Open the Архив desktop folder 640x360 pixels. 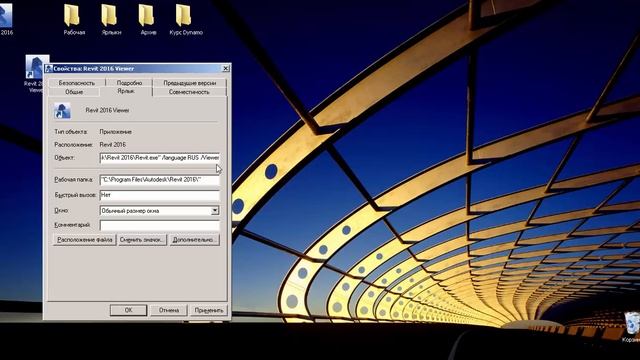[x=147, y=19]
